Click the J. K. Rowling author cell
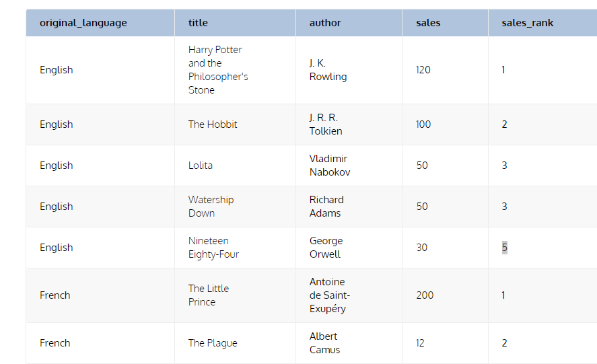This screenshot has height=364, width=597. pos(349,70)
